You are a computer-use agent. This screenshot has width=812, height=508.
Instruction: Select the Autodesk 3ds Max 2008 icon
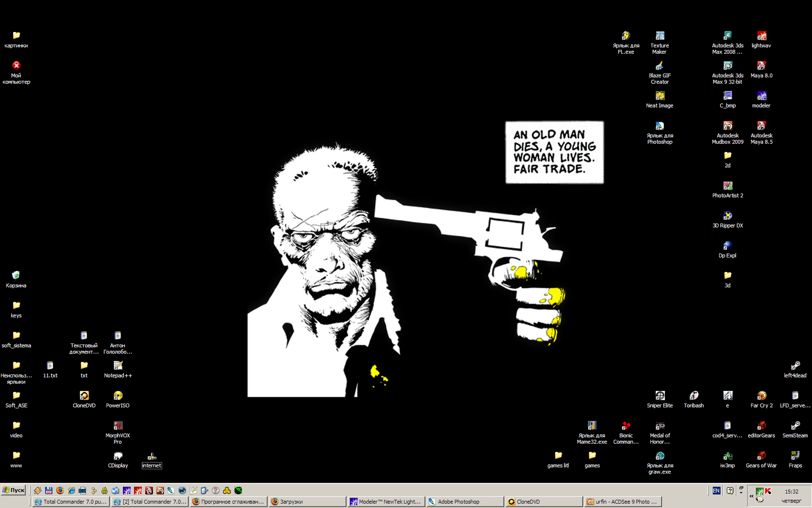tap(727, 43)
